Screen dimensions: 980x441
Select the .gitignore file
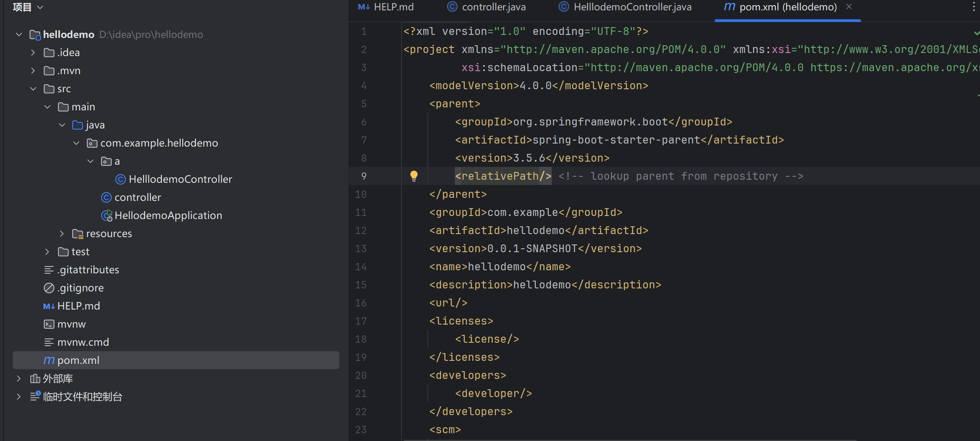tap(81, 288)
